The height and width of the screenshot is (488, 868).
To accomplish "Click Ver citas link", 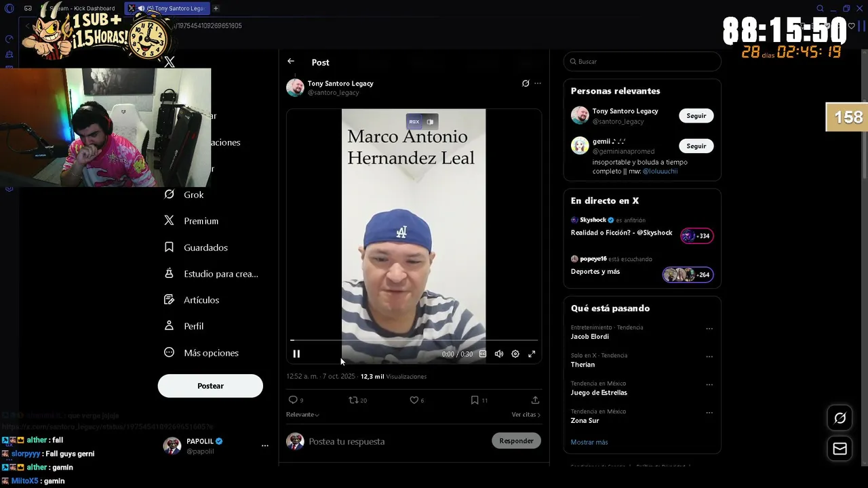I will [526, 414].
